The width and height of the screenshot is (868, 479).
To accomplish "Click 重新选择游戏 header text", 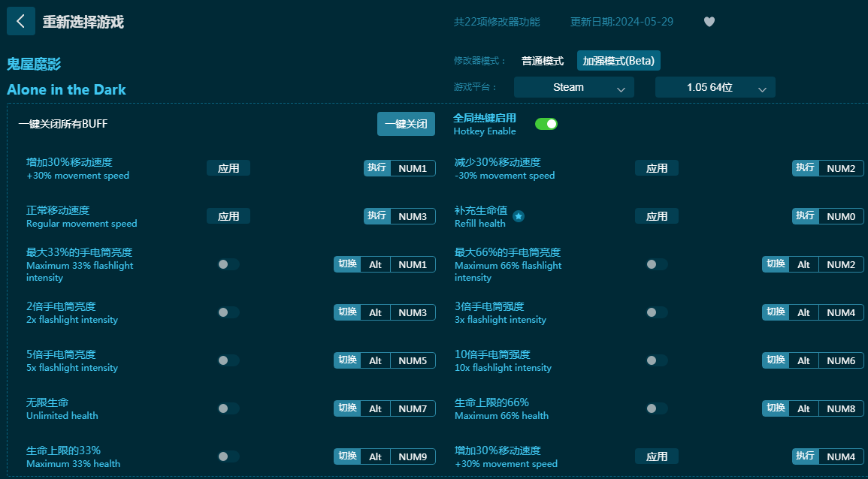I will coord(83,22).
